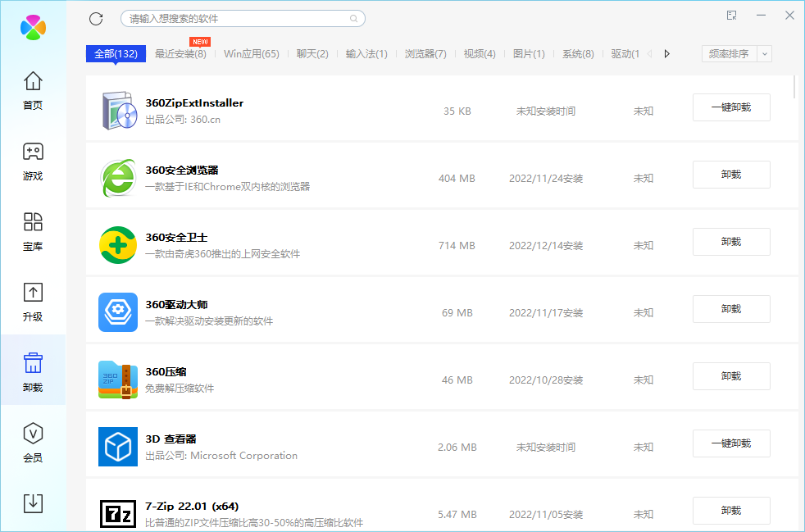The height and width of the screenshot is (532, 805).
Task: Select the 360安全浏览器 name text
Action: (x=182, y=170)
